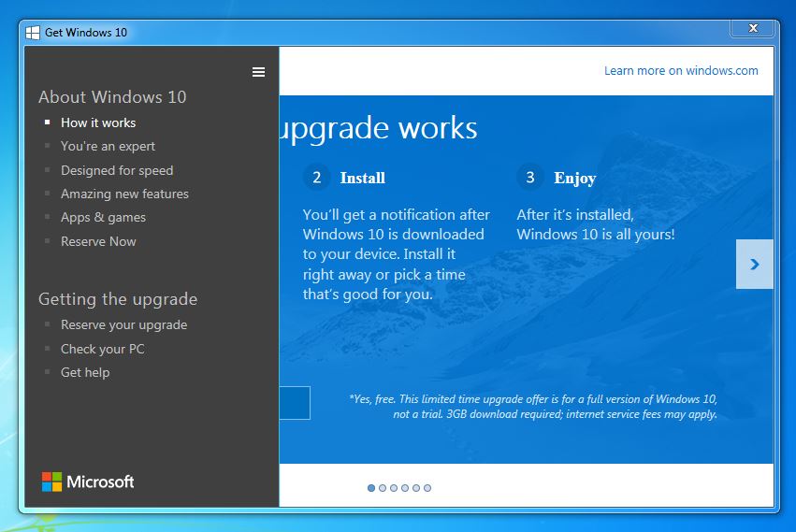Select You're an expert menu item
Viewport: 796px width, 532px height.
pos(108,146)
